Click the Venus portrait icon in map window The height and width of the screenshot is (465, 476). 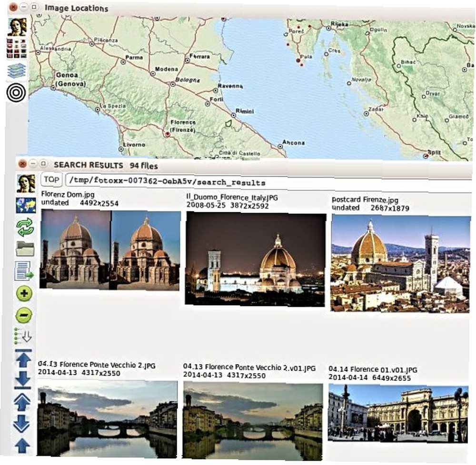coord(17,27)
